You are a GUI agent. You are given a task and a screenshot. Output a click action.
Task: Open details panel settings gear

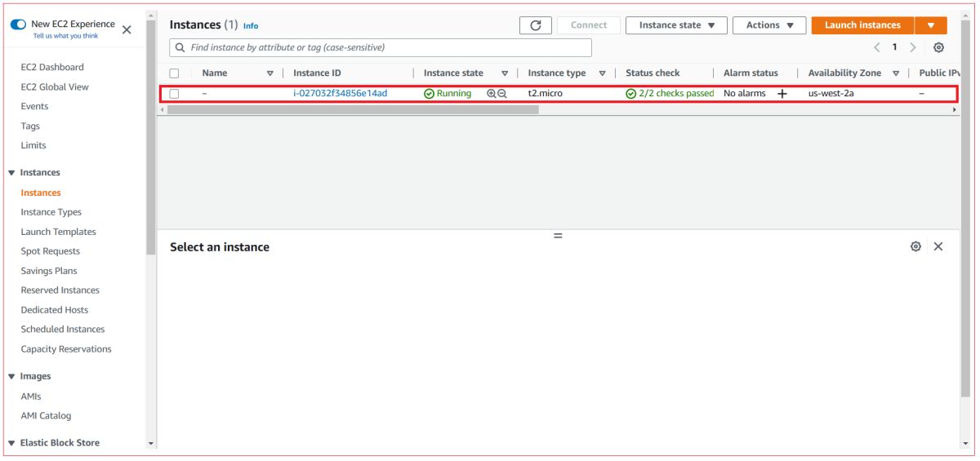[x=915, y=246]
